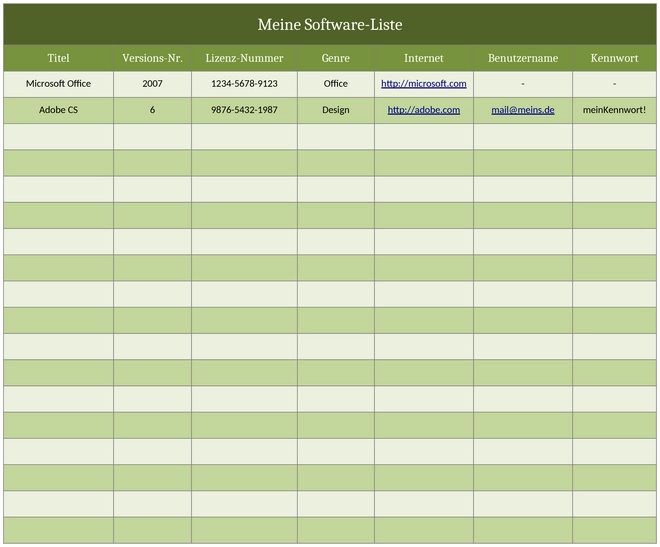Click the mail@meins.de link
The image size is (660, 547).
tap(522, 110)
